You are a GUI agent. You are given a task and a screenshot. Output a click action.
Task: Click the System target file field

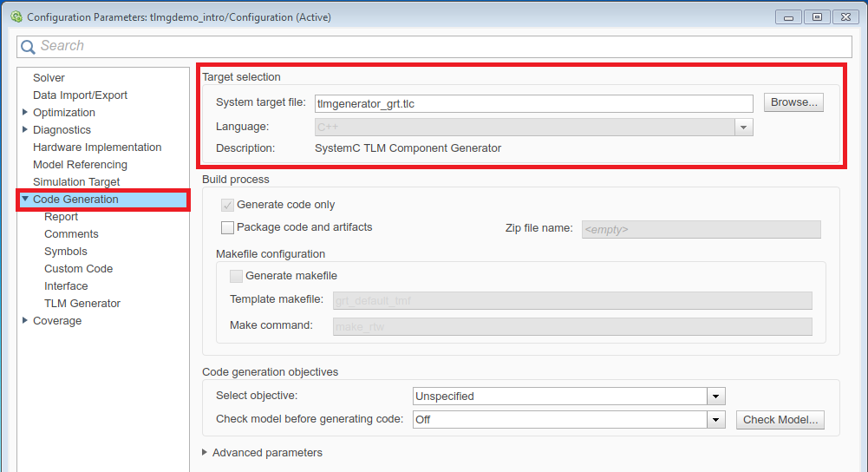[533, 103]
